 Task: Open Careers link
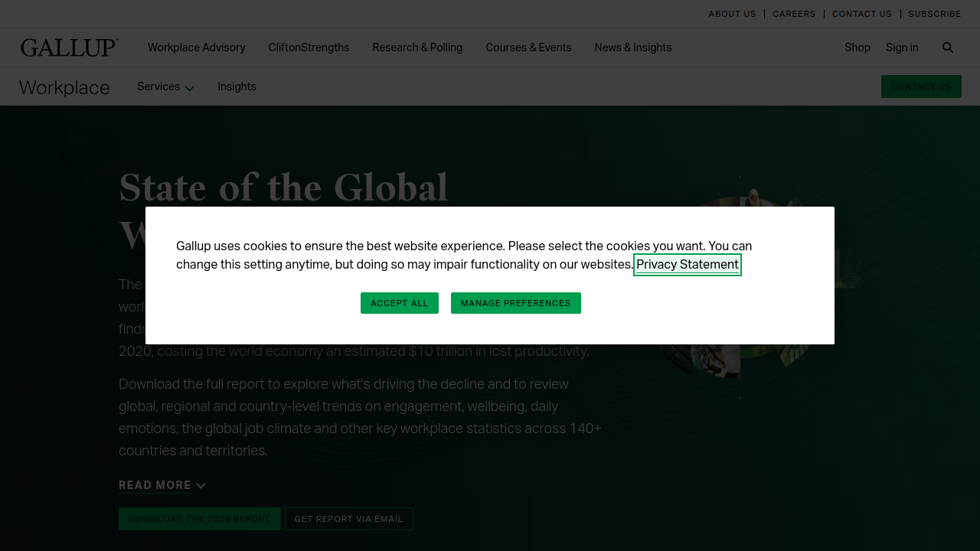pyautogui.click(x=794, y=14)
